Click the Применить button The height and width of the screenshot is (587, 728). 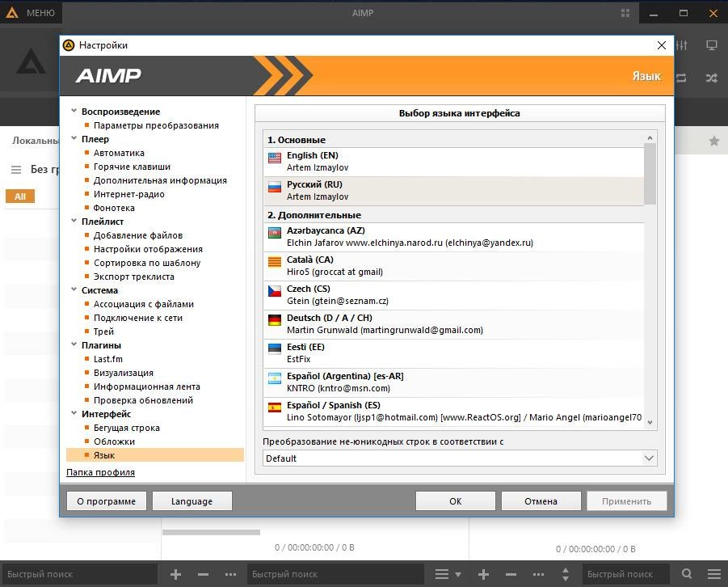[x=627, y=501]
